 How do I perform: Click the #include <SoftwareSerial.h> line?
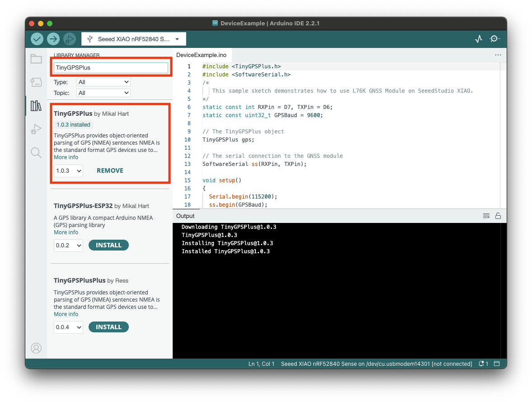click(x=246, y=74)
